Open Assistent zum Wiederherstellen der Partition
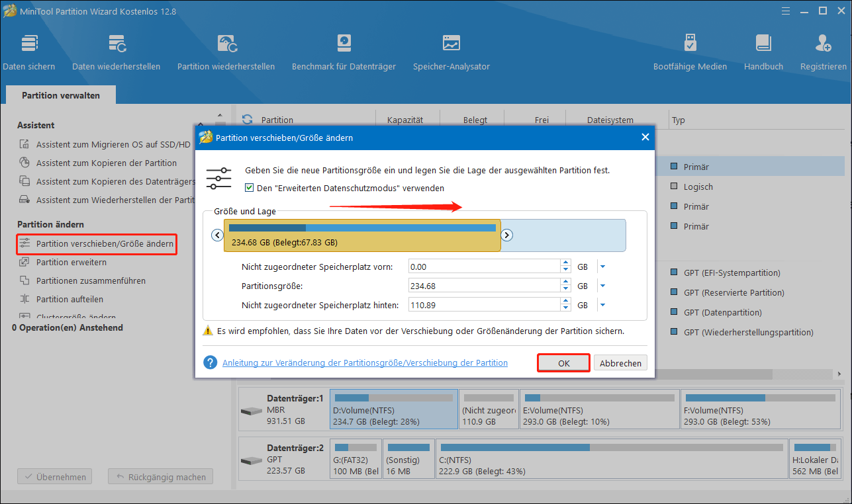This screenshot has width=852, height=504. pos(107,200)
